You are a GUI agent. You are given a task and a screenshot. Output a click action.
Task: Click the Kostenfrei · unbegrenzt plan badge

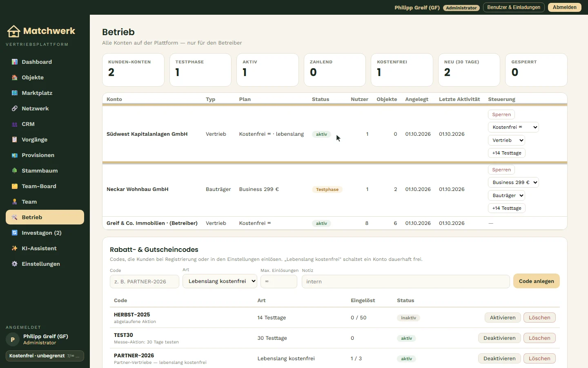click(45, 356)
